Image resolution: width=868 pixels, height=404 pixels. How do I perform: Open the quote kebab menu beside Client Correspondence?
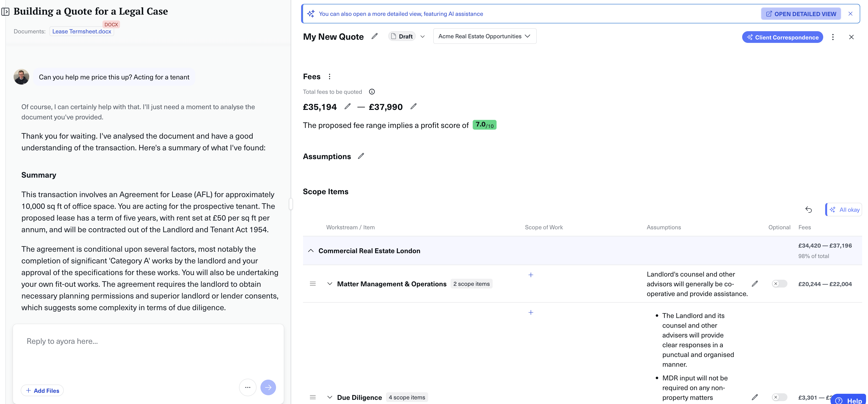(x=833, y=37)
